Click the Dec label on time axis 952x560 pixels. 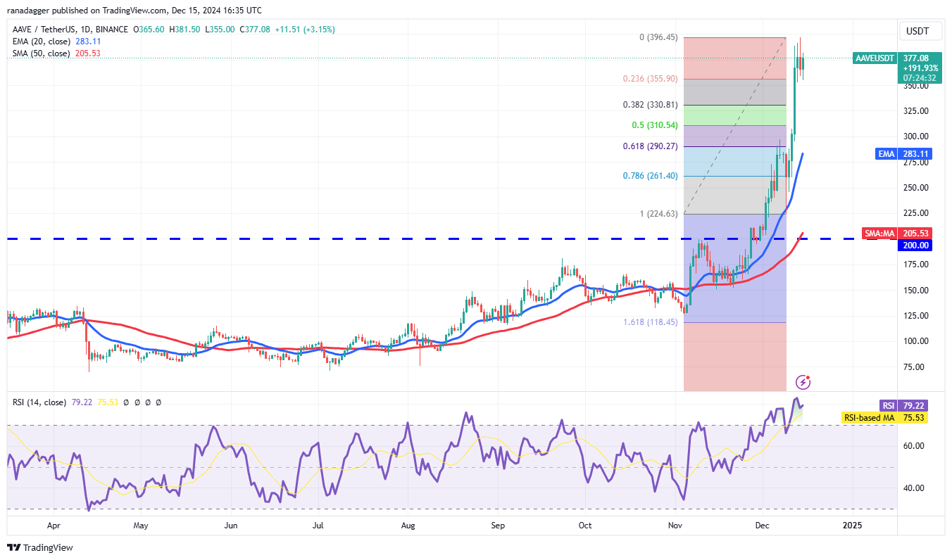(762, 526)
